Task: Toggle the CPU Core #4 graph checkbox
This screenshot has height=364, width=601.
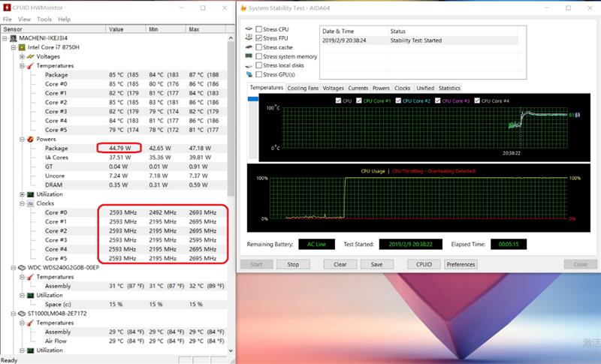Action: tap(477, 101)
